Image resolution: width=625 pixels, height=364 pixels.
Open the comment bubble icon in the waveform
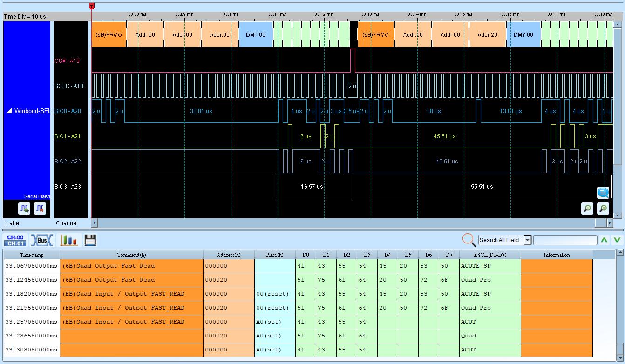click(x=603, y=192)
